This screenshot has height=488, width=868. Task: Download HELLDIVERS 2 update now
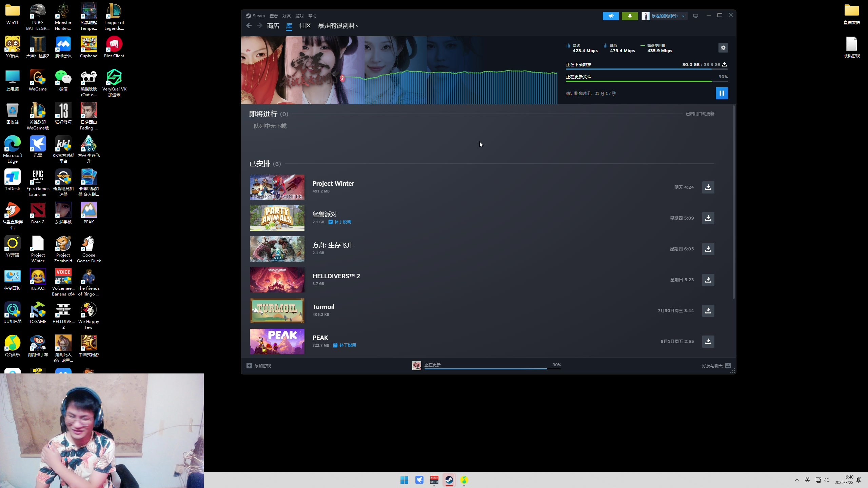[x=708, y=280]
